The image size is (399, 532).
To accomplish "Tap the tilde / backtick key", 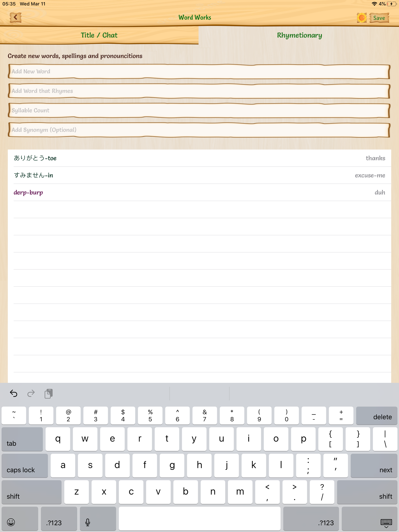I will [14, 416].
